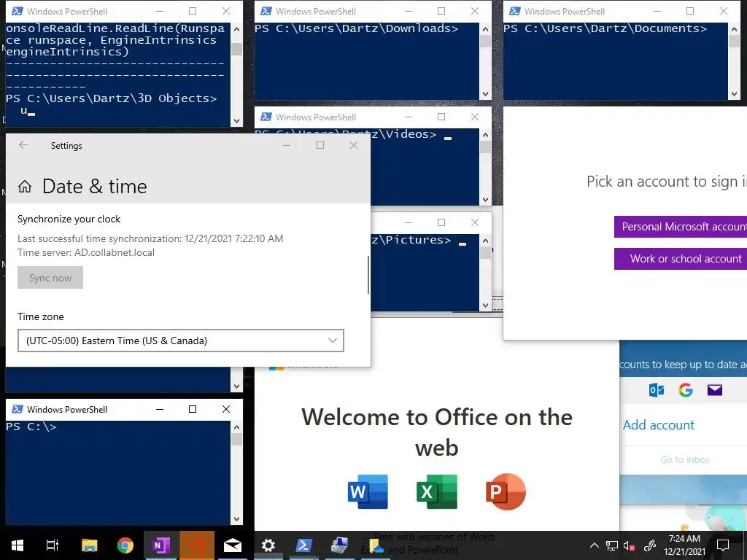
Task: Switch to Settings gear on the taskbar
Action: click(268, 545)
